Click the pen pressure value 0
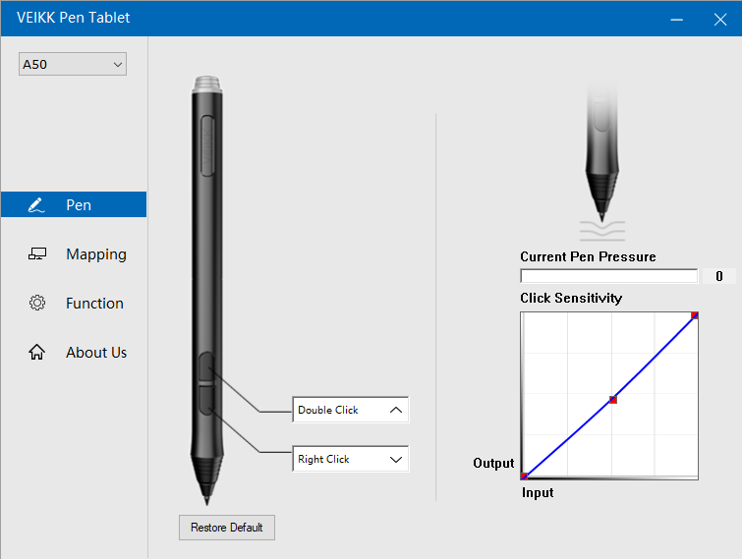Image resolution: width=743 pixels, height=560 pixels. click(719, 276)
